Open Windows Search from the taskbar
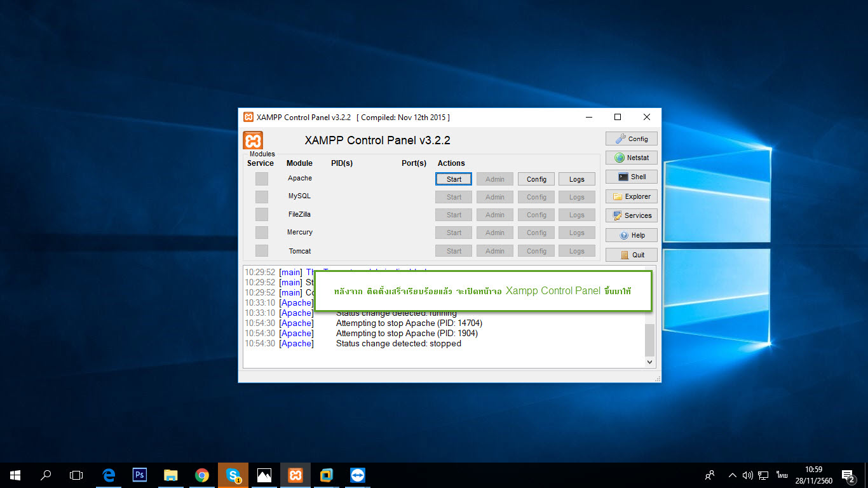 click(46, 475)
